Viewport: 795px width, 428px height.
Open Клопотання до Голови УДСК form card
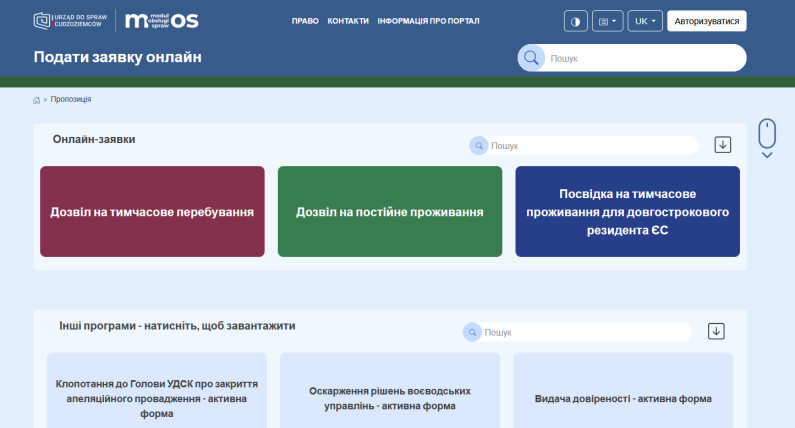tap(157, 390)
